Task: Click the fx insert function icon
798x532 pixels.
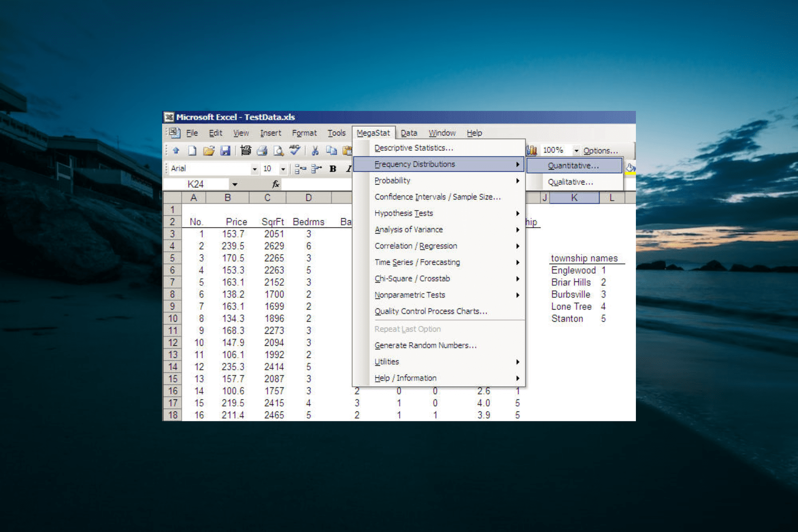Action: click(x=275, y=184)
